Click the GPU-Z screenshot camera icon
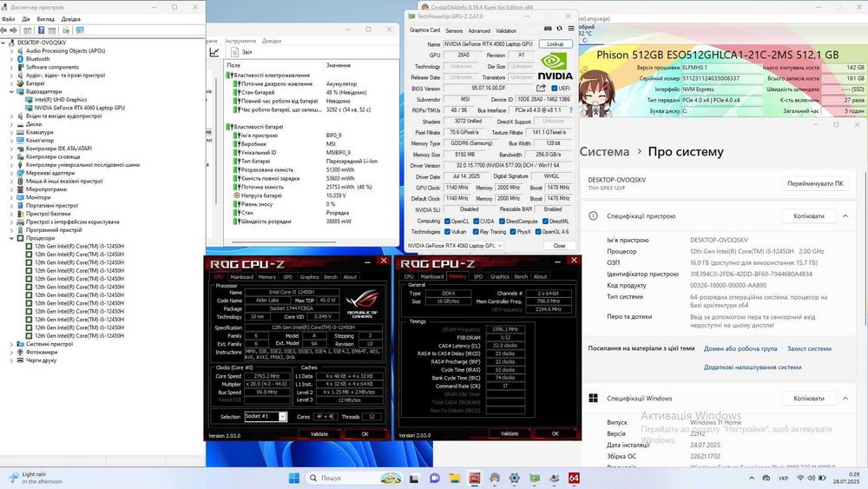 pyautogui.click(x=548, y=29)
